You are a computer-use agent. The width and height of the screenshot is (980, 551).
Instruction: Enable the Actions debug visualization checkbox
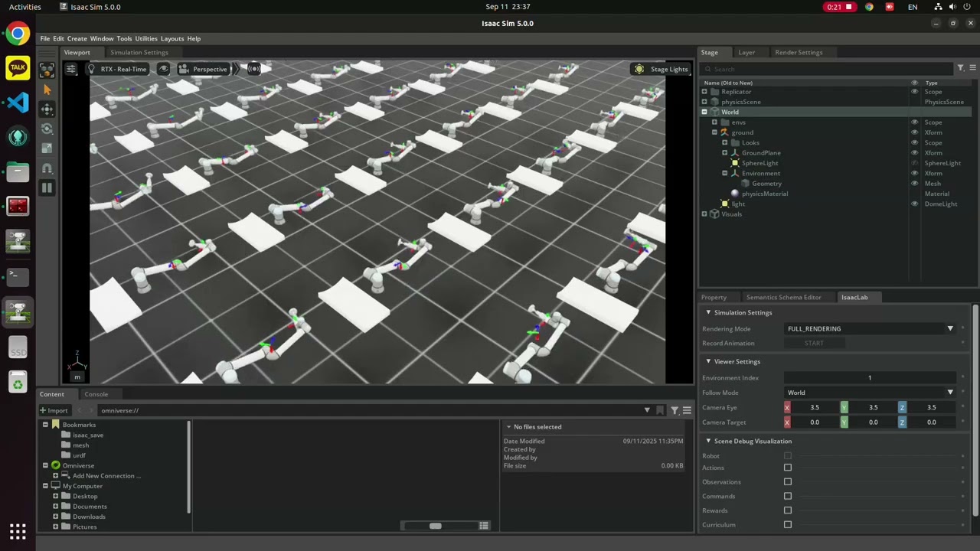[788, 468]
